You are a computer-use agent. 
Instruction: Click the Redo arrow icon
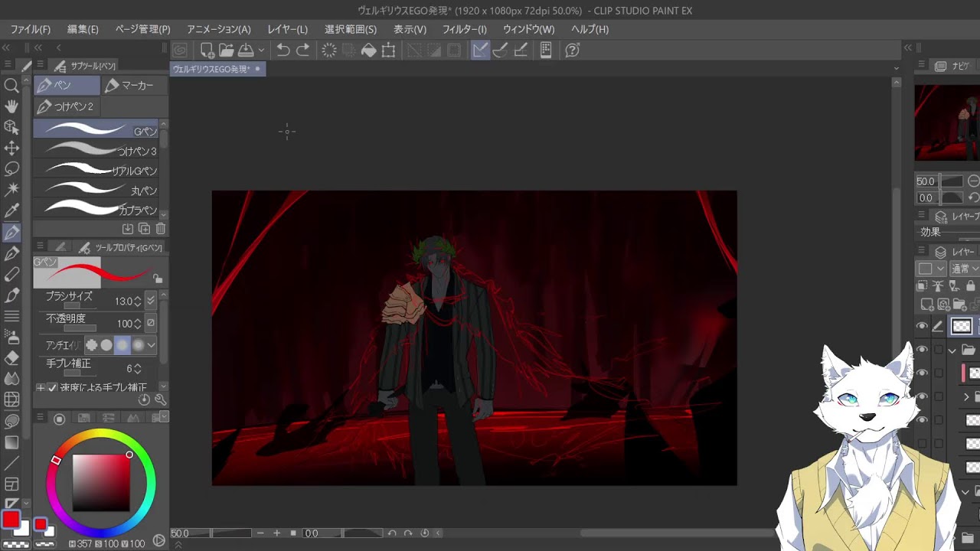(x=303, y=51)
